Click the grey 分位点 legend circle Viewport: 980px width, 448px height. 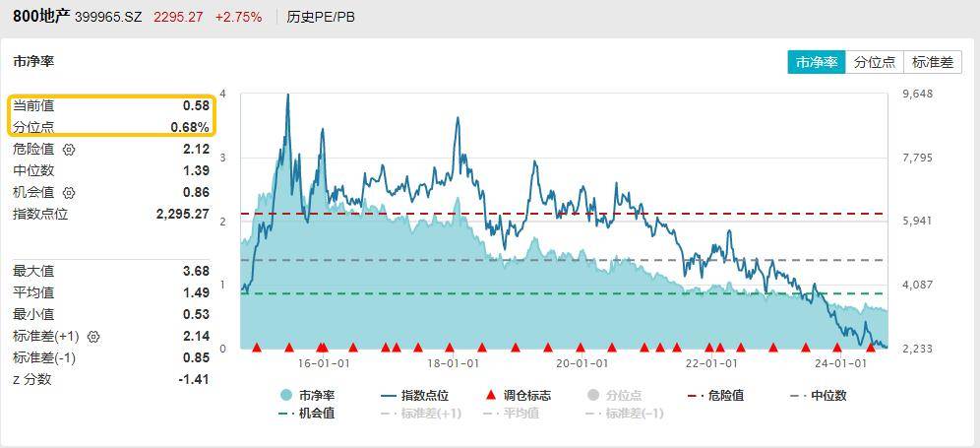(592, 396)
